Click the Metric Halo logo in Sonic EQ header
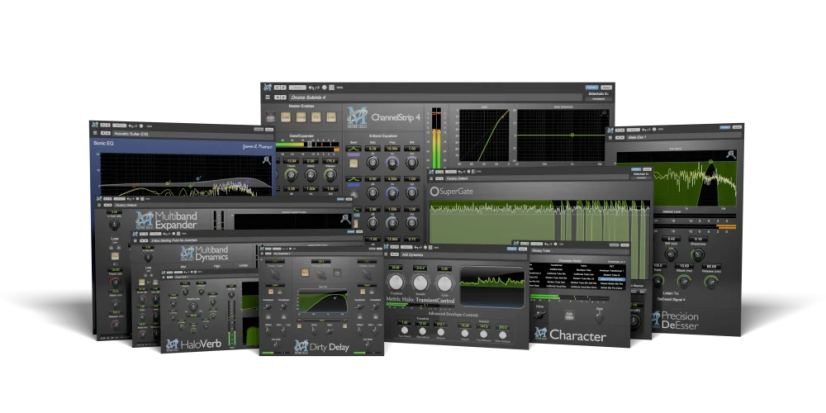 tap(95, 125)
